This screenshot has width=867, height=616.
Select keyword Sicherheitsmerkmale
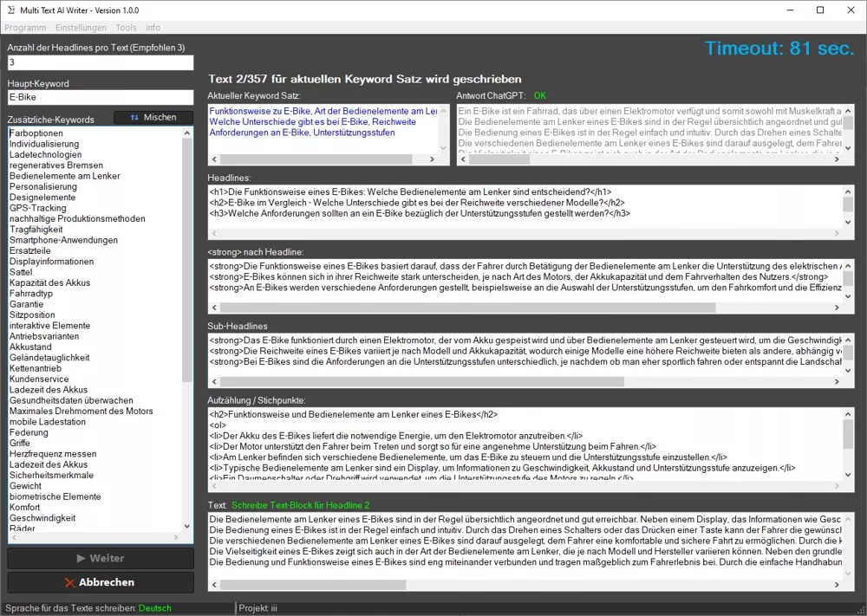click(51, 475)
